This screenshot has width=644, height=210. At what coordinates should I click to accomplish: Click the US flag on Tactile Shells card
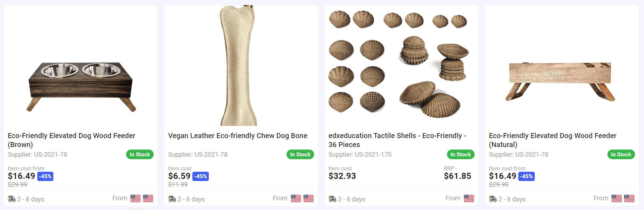(x=469, y=197)
